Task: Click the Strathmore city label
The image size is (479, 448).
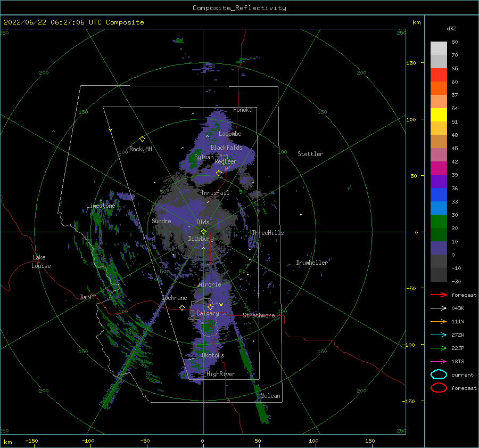Action: point(259,315)
